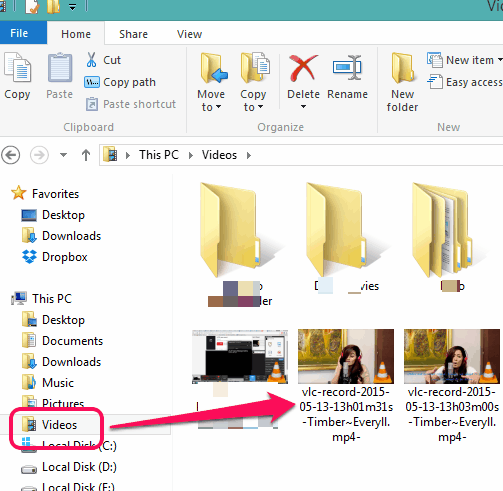Open the File menu
503x491 pixels.
(x=19, y=33)
